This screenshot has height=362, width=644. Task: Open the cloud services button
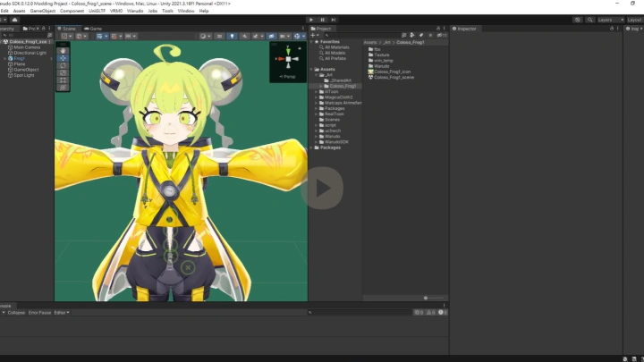[x=15, y=20]
